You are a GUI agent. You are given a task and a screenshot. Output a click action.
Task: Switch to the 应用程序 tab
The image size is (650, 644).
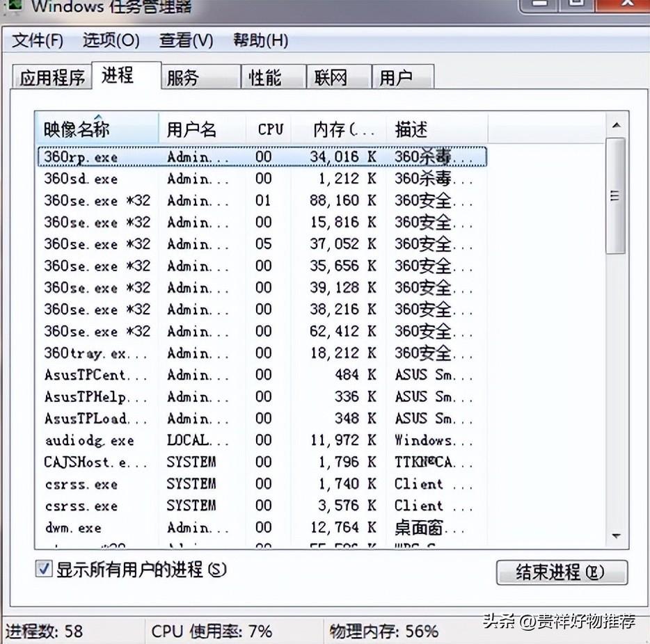[x=51, y=77]
